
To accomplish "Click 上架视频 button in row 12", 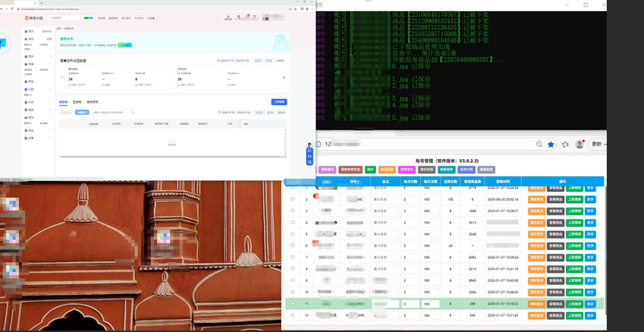I will coord(574,315).
